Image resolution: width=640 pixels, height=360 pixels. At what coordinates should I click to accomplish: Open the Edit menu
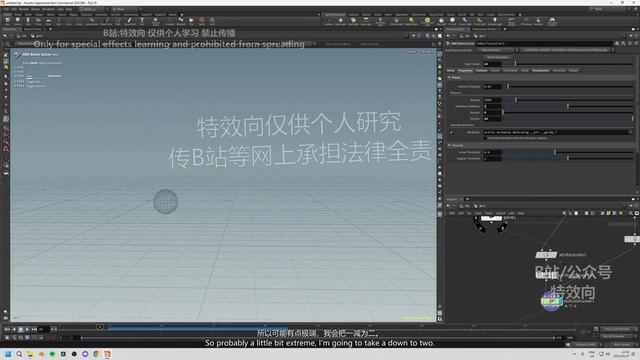[x=14, y=9]
